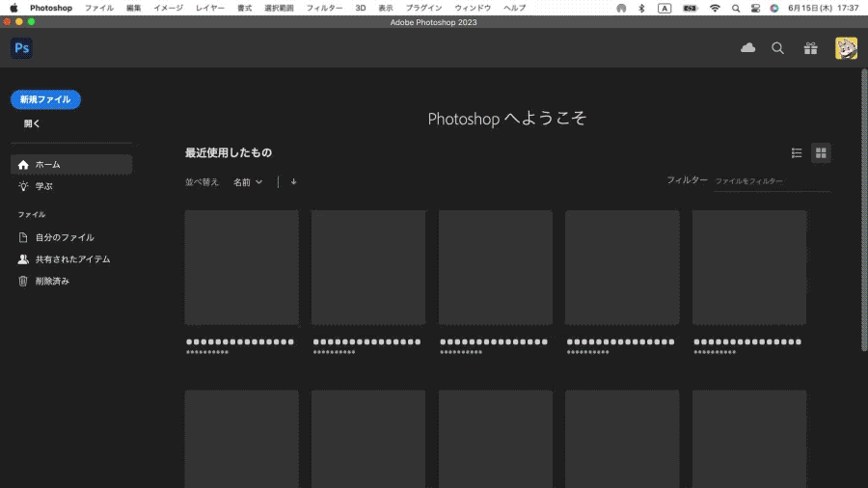Open the ウィンドウ menu
This screenshot has height=488, width=868.
pos(473,8)
